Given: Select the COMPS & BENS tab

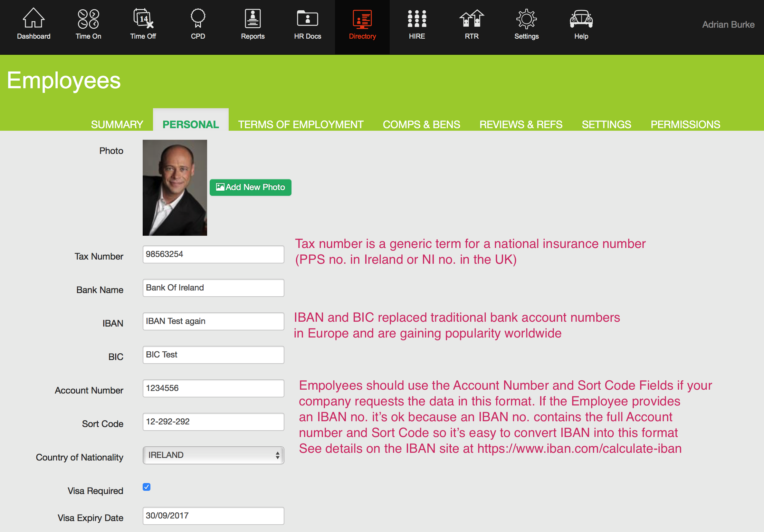Looking at the screenshot, I should point(421,124).
